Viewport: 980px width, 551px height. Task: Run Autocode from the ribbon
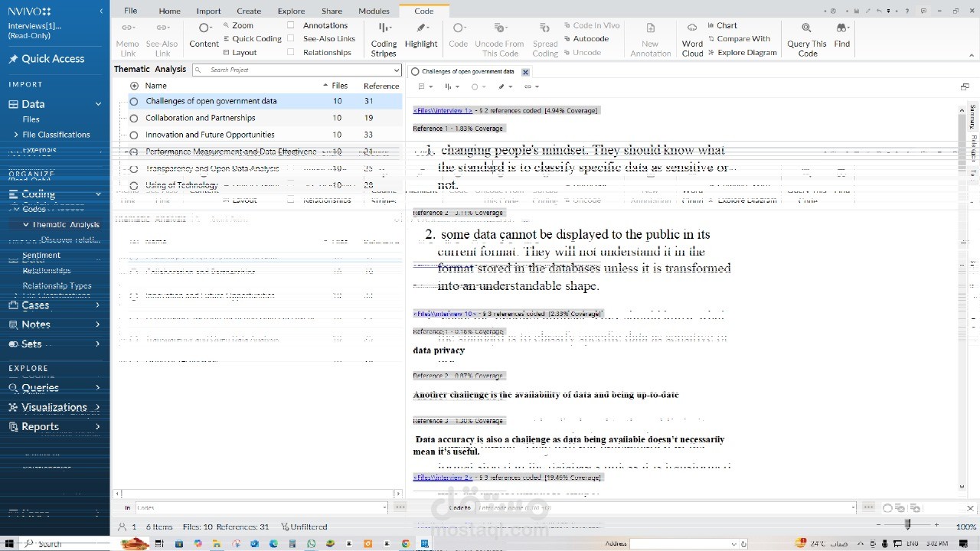[586, 38]
